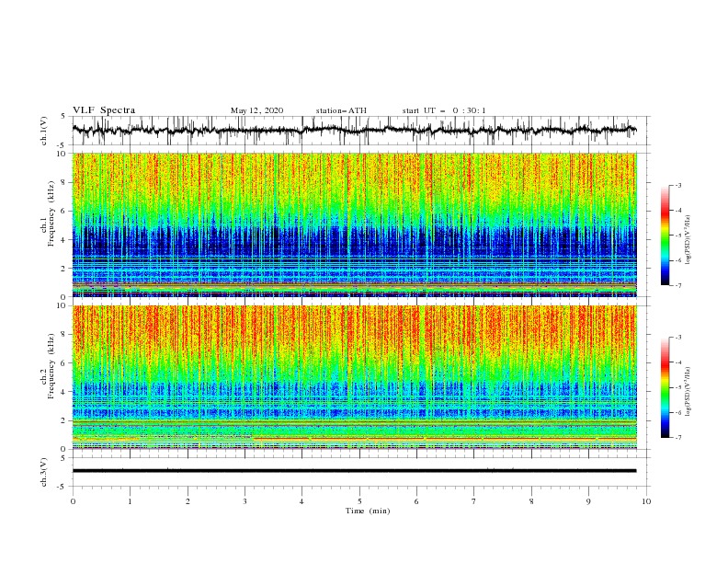Click the time axis tick label "3"
This screenshot has height=563, width=728.
(x=245, y=501)
